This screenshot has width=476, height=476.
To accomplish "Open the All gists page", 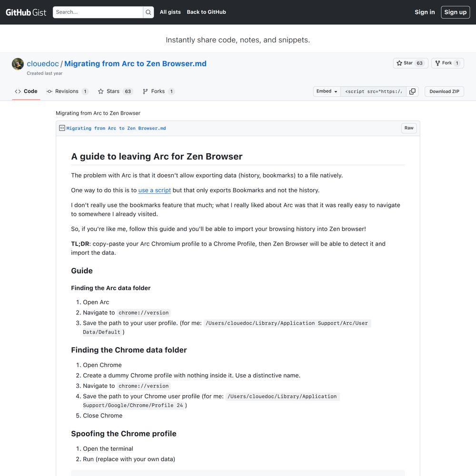I will [170, 12].
